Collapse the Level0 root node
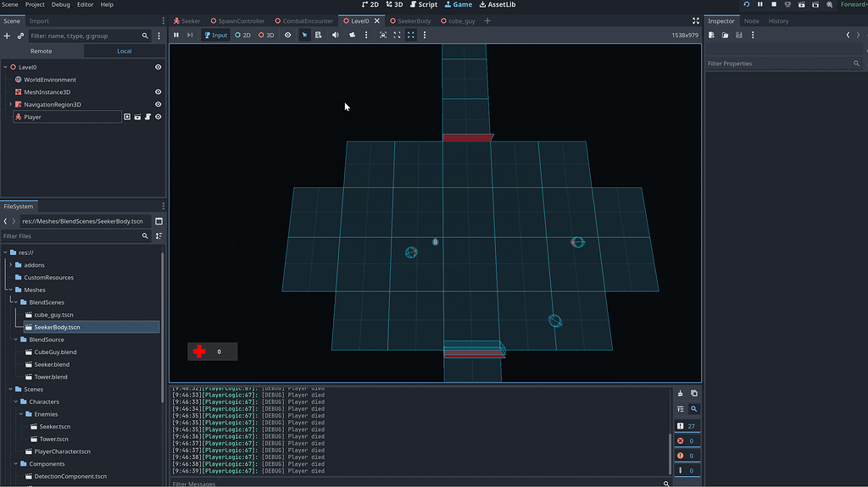868x487 pixels. pos(6,67)
